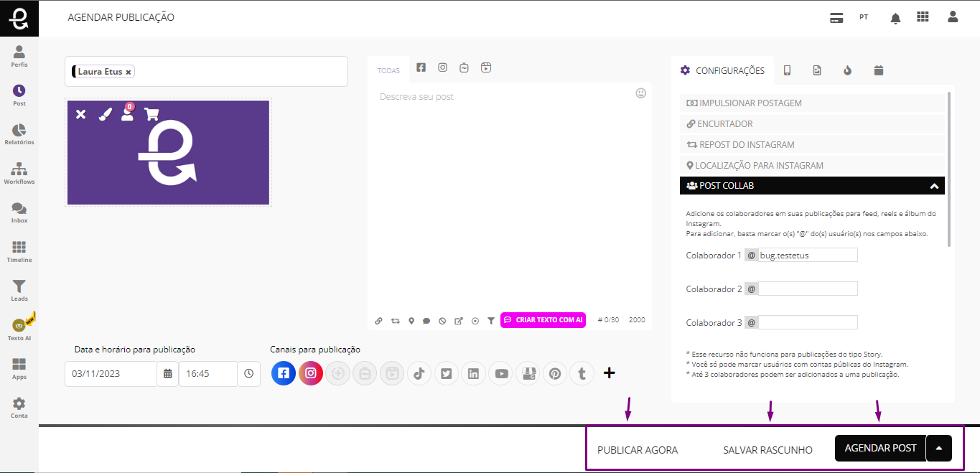The width and height of the screenshot is (980, 473).
Task: Toggle the Google Business publishing channel
Action: tap(528, 373)
